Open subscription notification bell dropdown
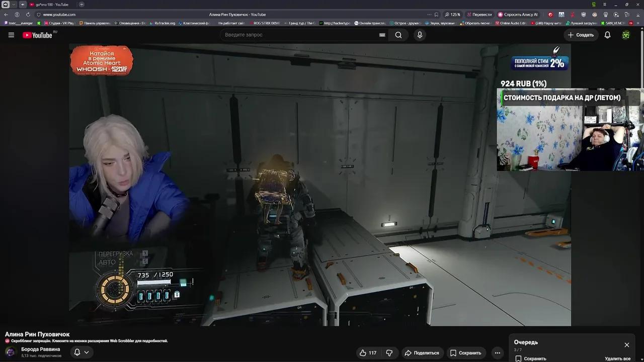The height and width of the screenshot is (362, 644). 82,352
